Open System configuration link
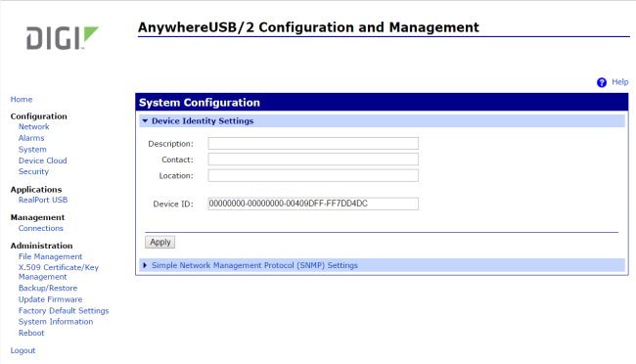 pyautogui.click(x=32, y=150)
